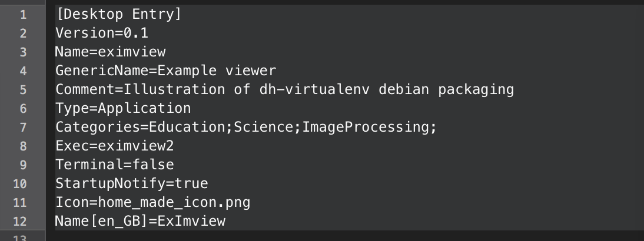Place cursor on Type=Application line
This screenshot has height=241, width=644.
click(123, 108)
